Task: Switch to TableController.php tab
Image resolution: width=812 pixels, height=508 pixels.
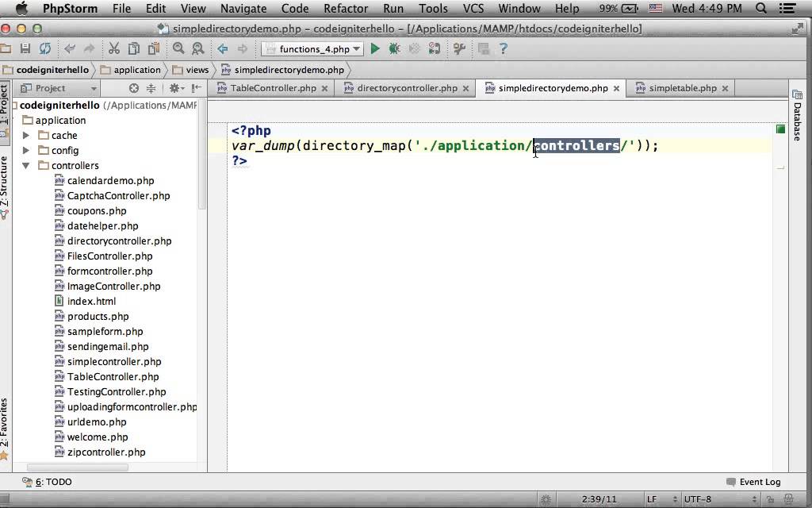Action: [273, 88]
